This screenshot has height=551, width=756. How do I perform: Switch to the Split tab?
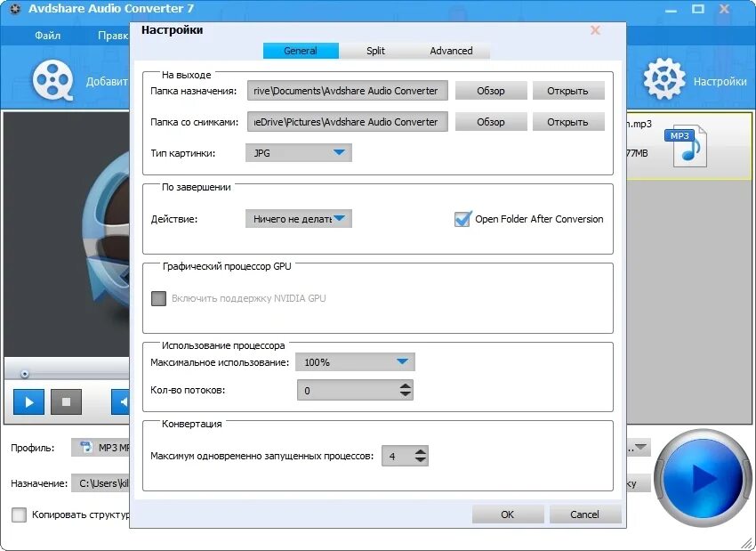375,51
